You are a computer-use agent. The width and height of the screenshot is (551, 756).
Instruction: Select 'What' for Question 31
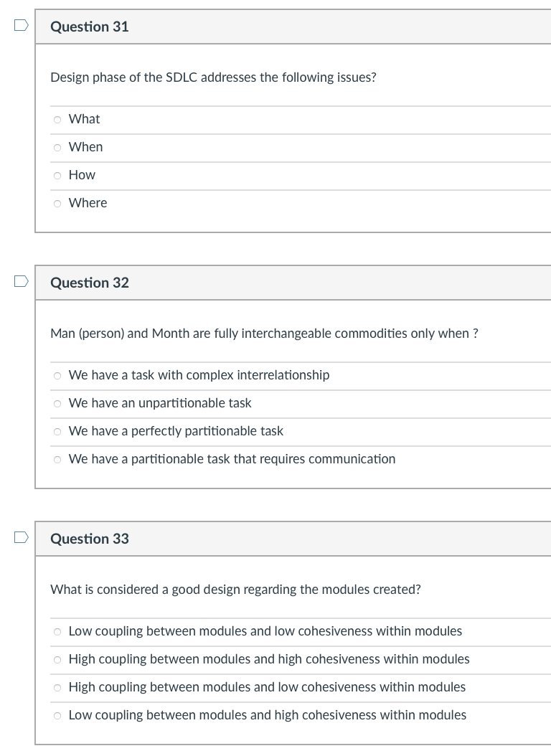tap(57, 119)
